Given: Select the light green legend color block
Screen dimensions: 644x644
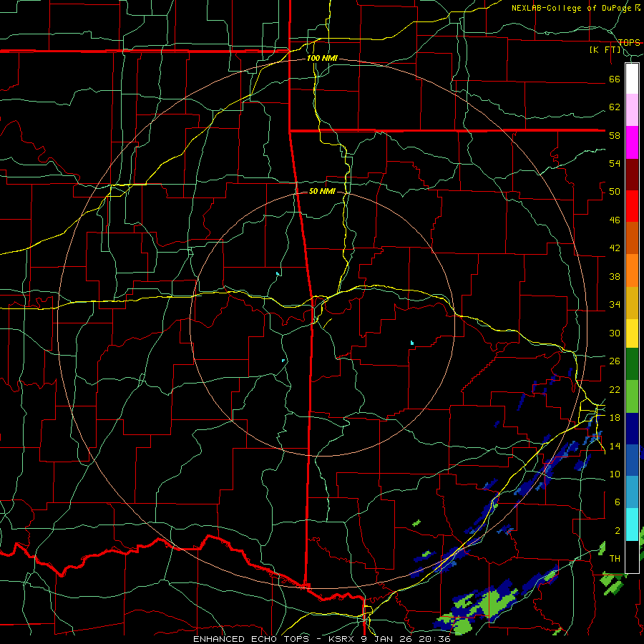Looking at the screenshot, I should click(x=632, y=396).
